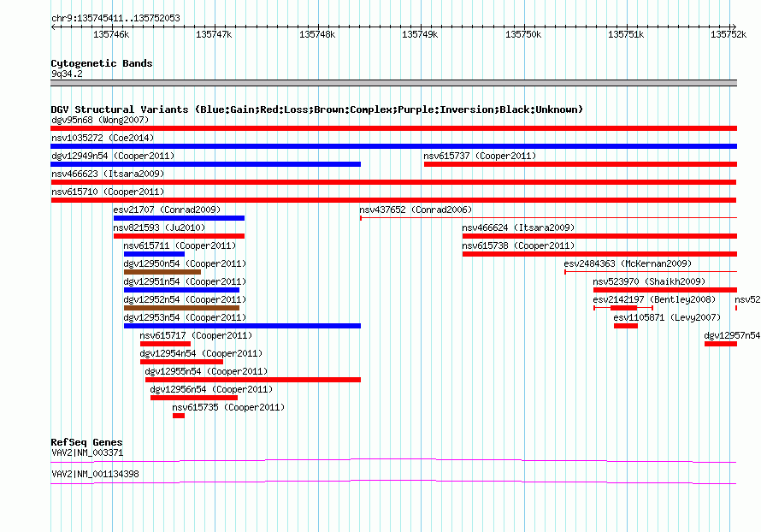Image resolution: width=761 pixels, height=532 pixels.
Task: Select the red dgv12955n54 loss bar
Action: 253,380
